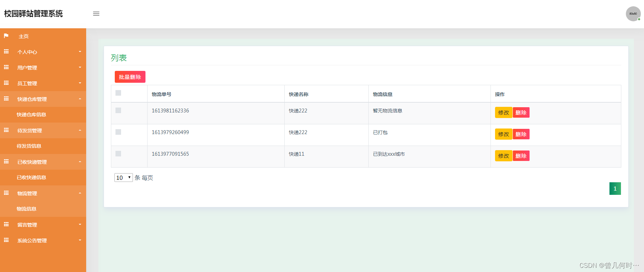Check the row for 1613977091565
The width and height of the screenshot is (644, 272).
[118, 154]
